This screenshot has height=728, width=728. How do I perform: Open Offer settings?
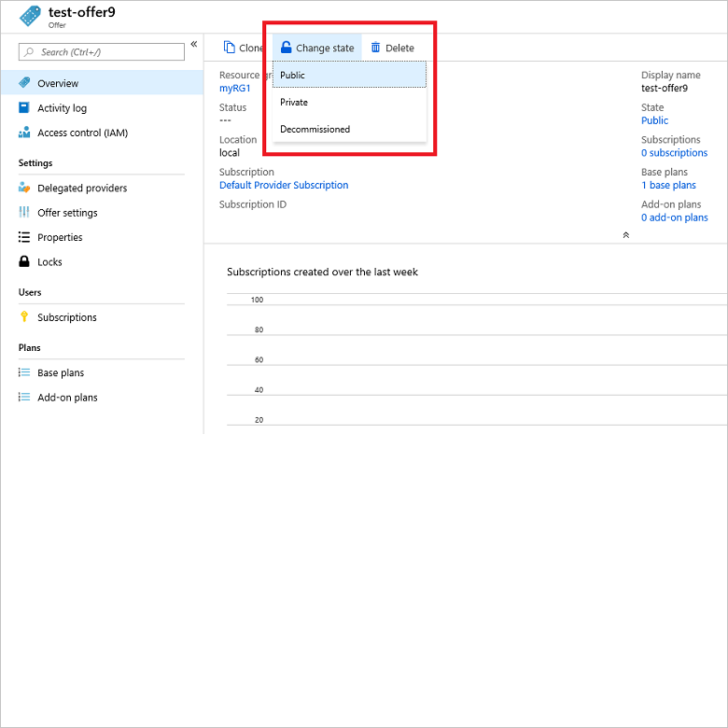click(102, 212)
